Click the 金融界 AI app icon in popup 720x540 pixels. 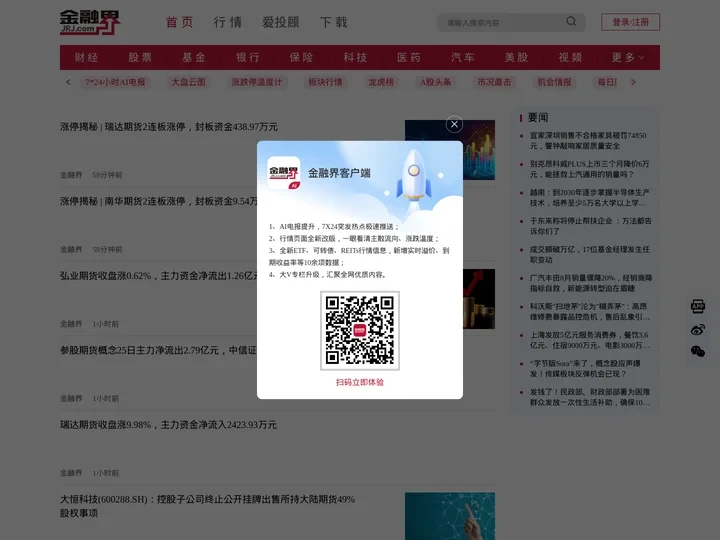(284, 173)
